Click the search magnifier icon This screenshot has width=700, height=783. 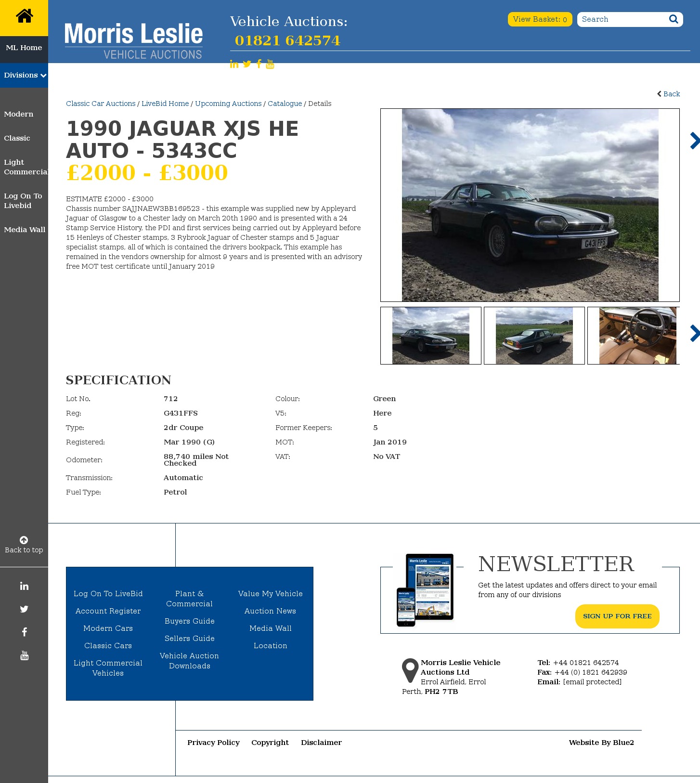click(x=674, y=19)
